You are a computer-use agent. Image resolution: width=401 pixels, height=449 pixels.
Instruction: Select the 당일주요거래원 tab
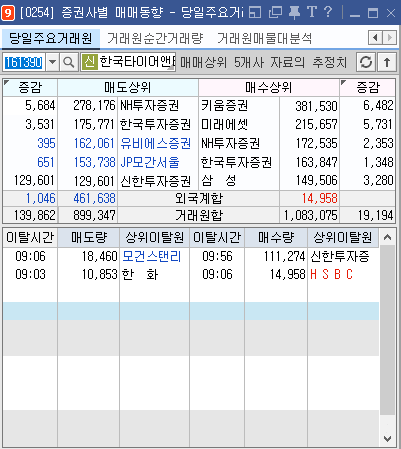[x=50, y=38]
